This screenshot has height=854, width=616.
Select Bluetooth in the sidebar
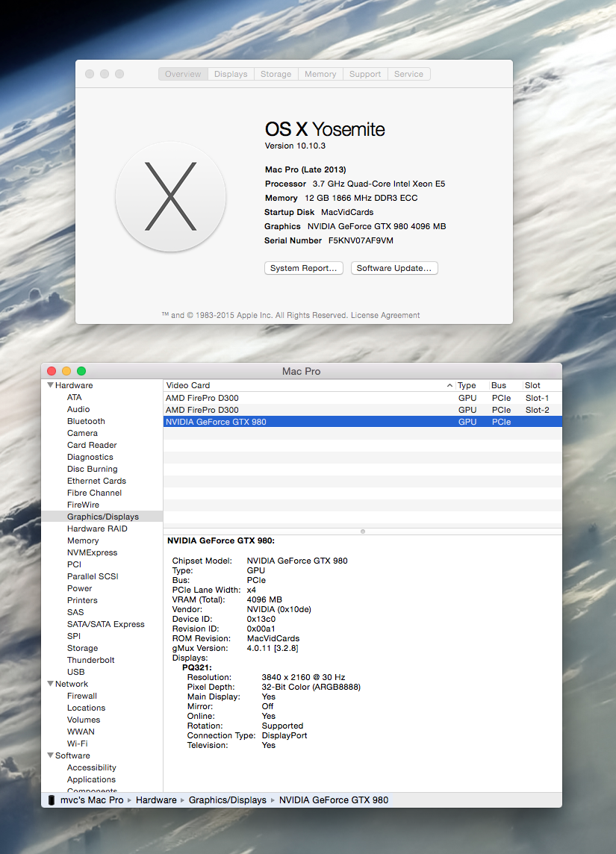(86, 422)
